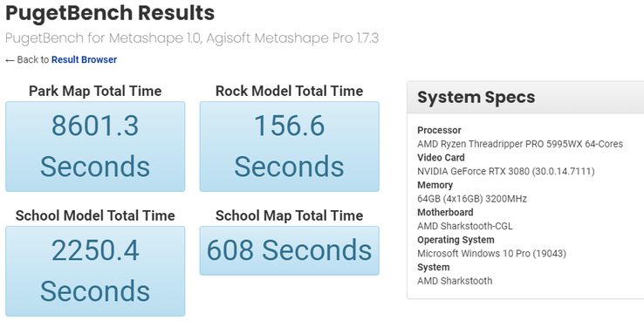644x328 pixels.
Task: Click the School Model Total Time label
Action: coord(95,215)
